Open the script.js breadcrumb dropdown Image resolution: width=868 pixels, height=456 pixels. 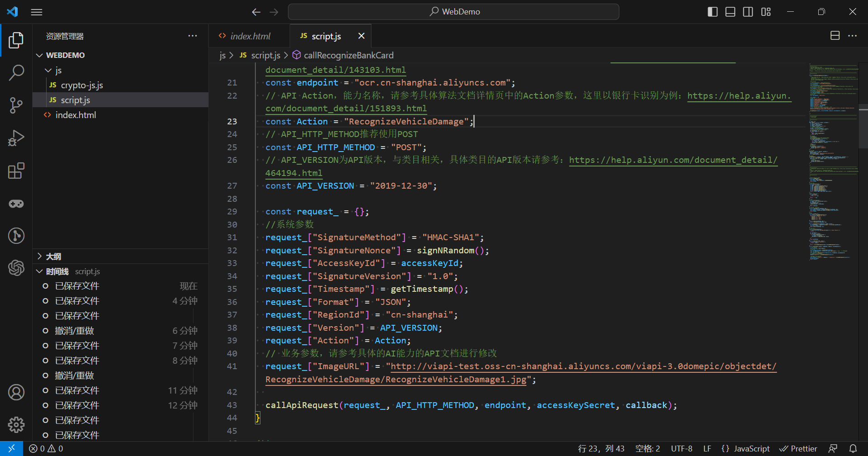260,55
